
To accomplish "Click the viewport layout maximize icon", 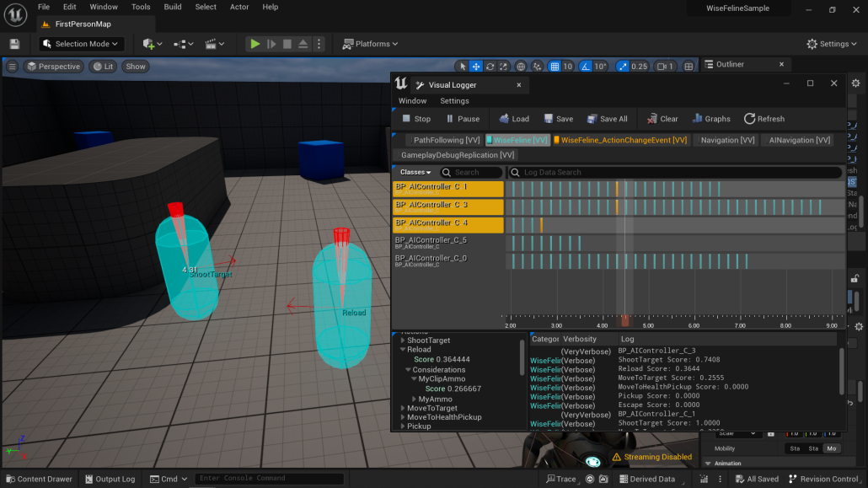I will click(689, 67).
